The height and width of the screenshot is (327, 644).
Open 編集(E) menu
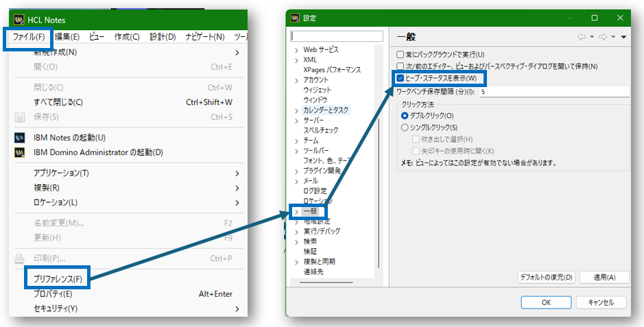[x=67, y=37]
